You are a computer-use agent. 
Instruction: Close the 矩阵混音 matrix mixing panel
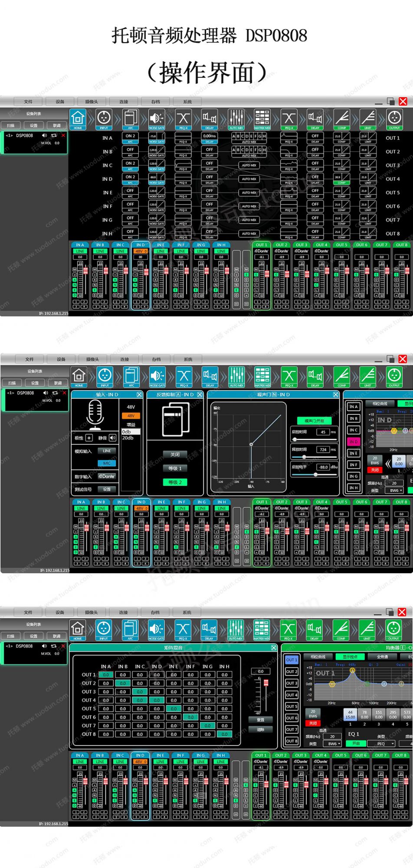[274, 648]
